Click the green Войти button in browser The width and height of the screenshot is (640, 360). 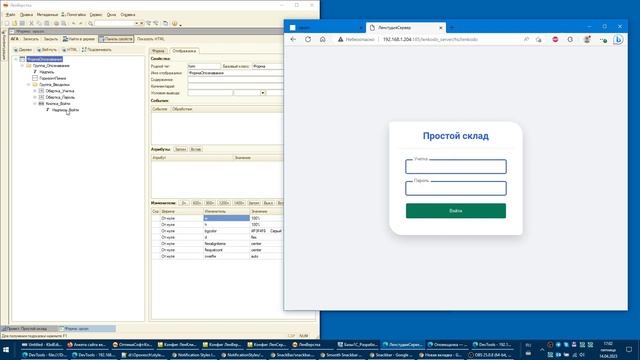tap(456, 211)
